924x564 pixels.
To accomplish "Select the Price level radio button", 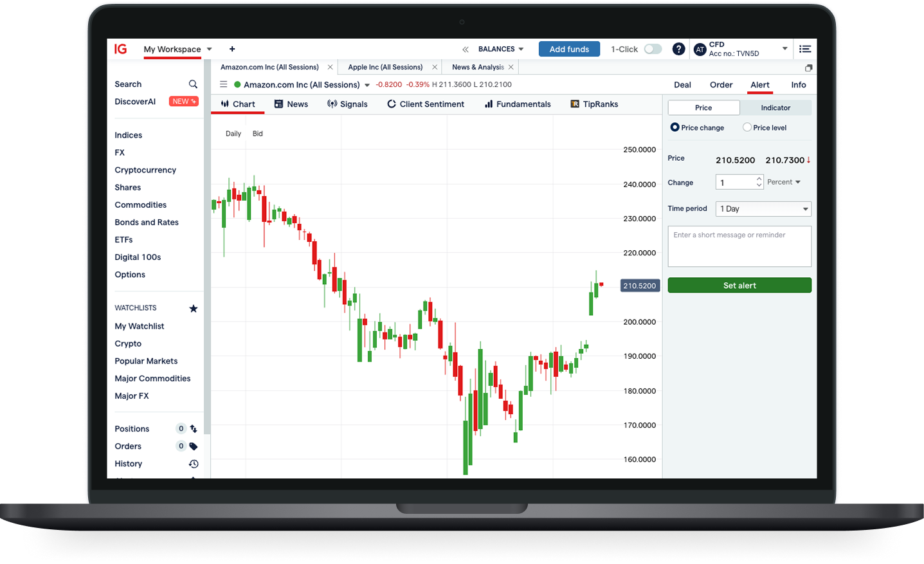I will tap(747, 127).
